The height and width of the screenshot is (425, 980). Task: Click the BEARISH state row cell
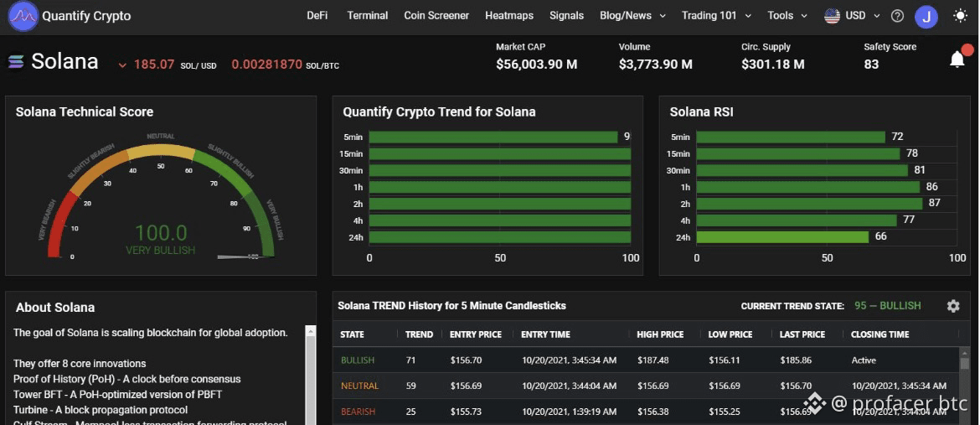pos(358,412)
